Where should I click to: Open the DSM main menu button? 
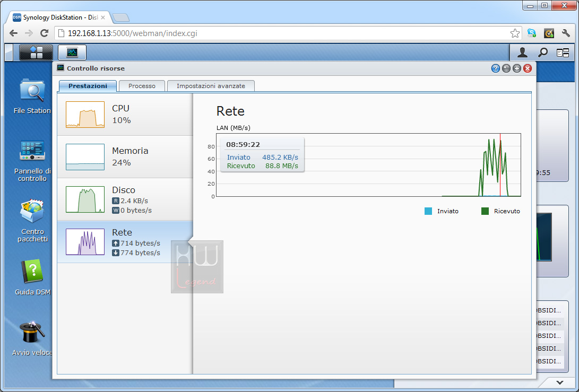36,52
